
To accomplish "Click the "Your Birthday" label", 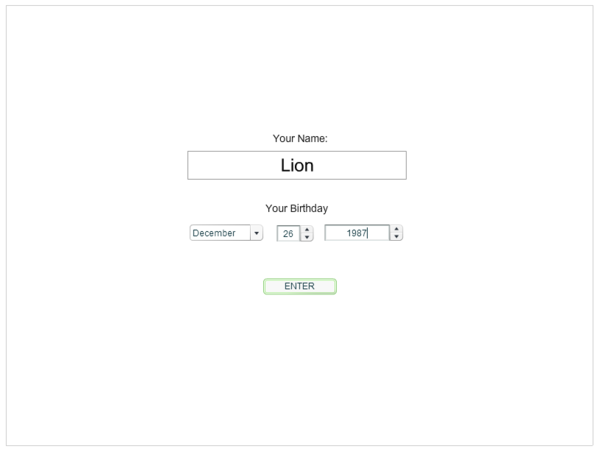I will 297,209.
